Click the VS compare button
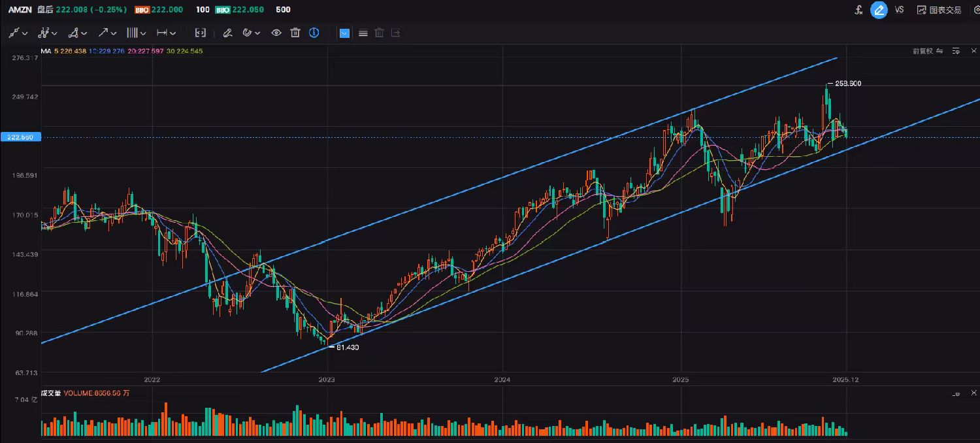Image resolution: width=980 pixels, height=443 pixels. pos(899,10)
